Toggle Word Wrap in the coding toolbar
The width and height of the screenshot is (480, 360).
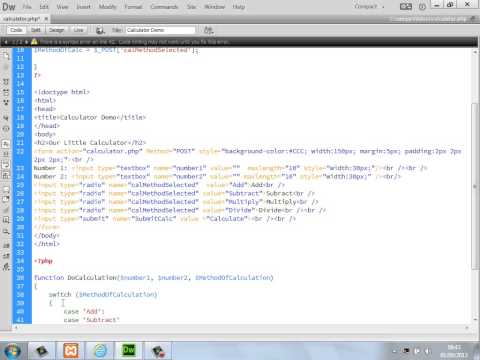point(6,165)
